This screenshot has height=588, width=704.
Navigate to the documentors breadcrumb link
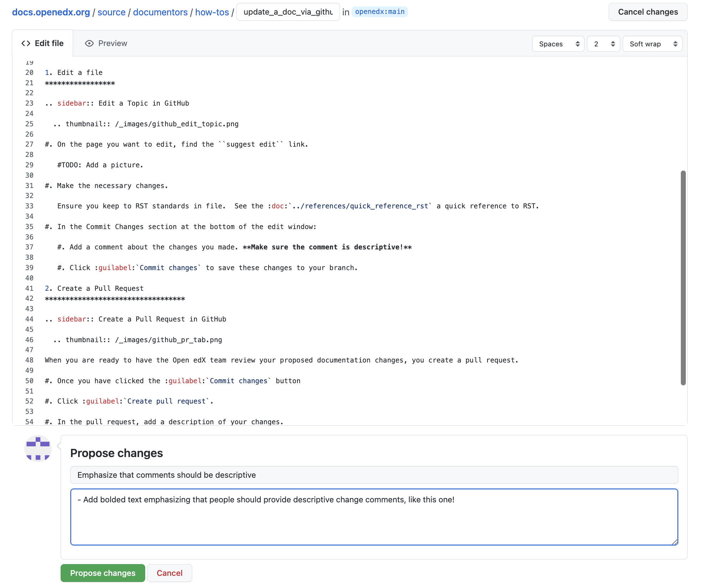pos(160,12)
